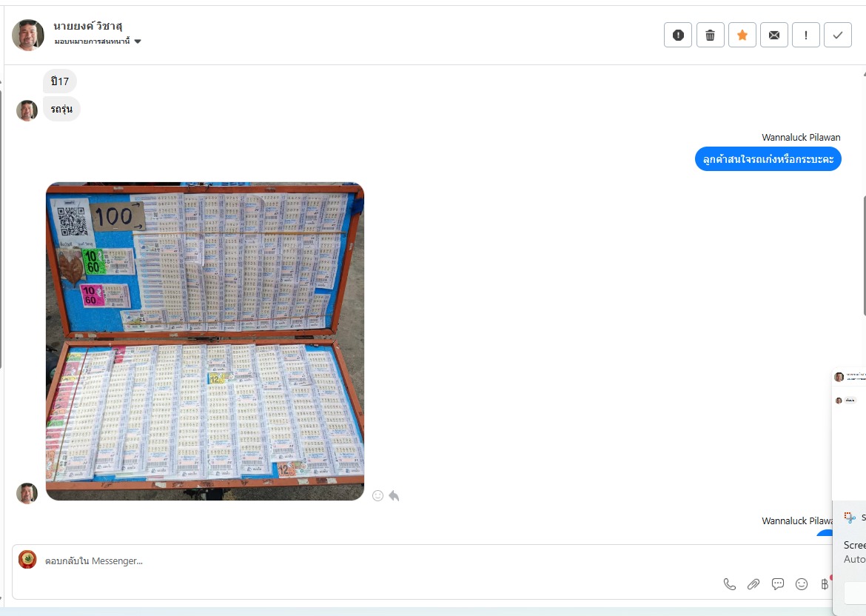
Task: Toggle the orange star follow-up marker
Action: pos(742,36)
